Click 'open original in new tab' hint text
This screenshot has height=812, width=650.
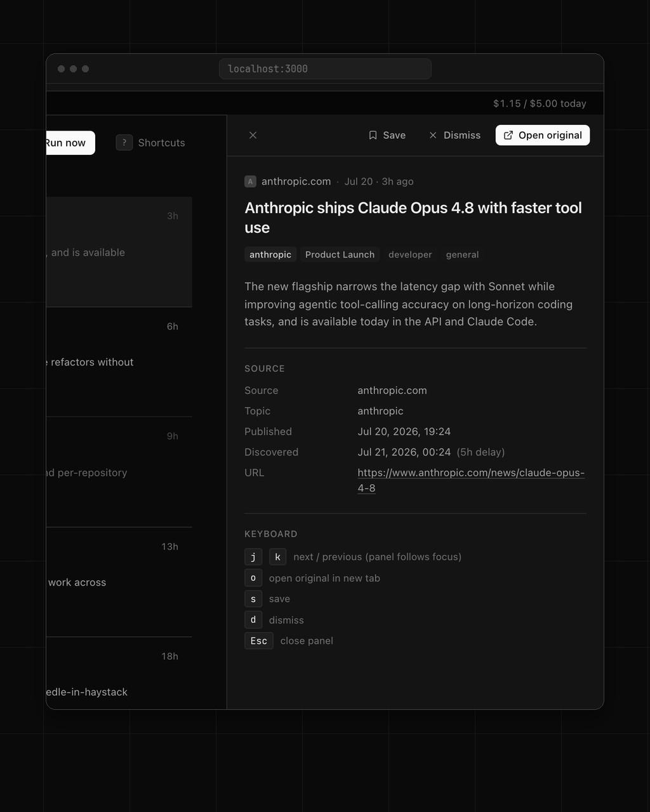coord(324,578)
